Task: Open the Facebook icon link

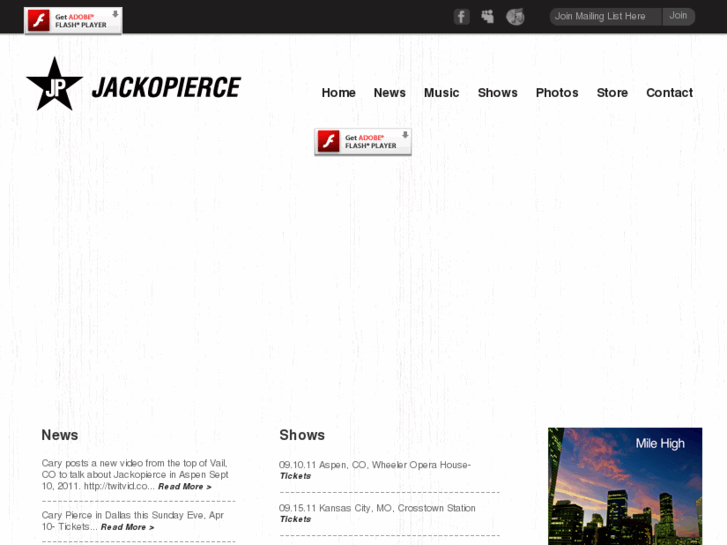Action: pos(461,17)
